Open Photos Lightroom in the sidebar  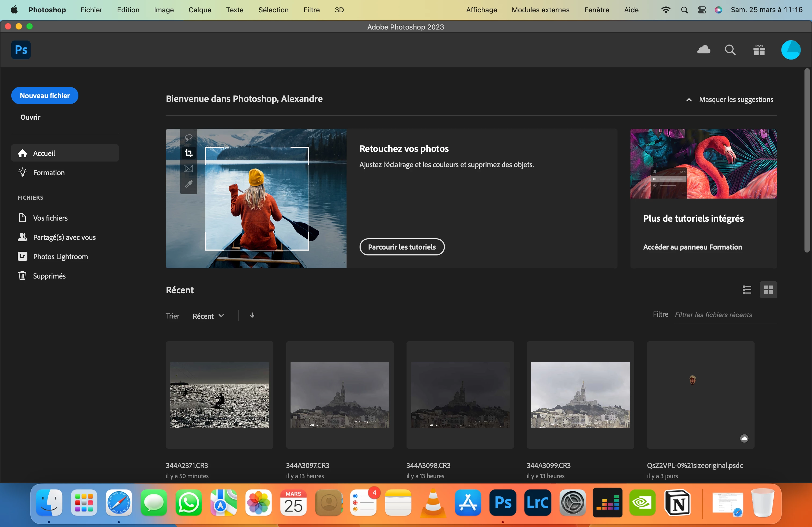pyautogui.click(x=60, y=256)
